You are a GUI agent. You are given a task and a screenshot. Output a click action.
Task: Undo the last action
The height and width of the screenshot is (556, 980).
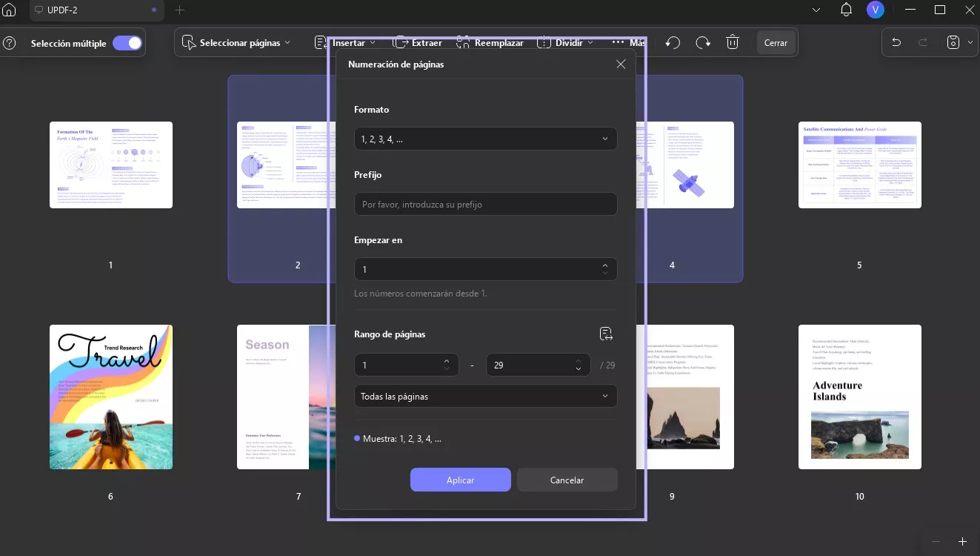(896, 43)
